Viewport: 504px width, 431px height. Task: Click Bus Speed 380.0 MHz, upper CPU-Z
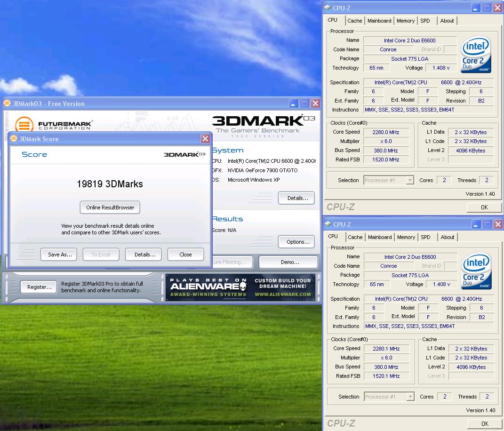pyautogui.click(x=386, y=151)
